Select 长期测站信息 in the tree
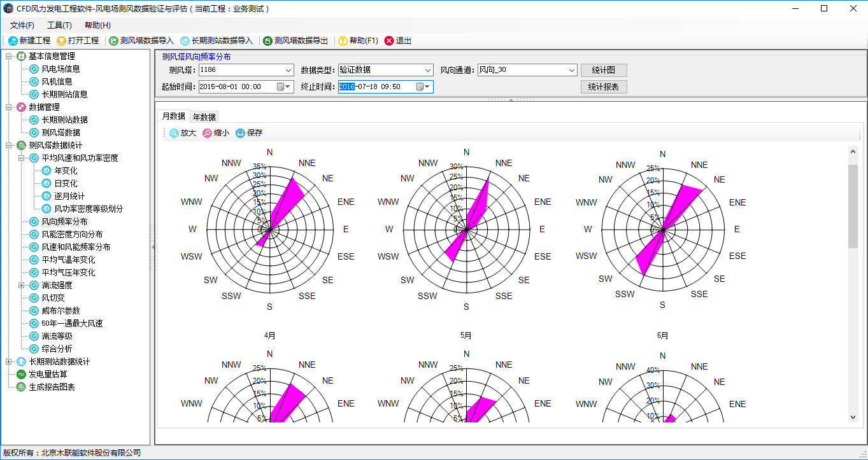 pos(65,94)
